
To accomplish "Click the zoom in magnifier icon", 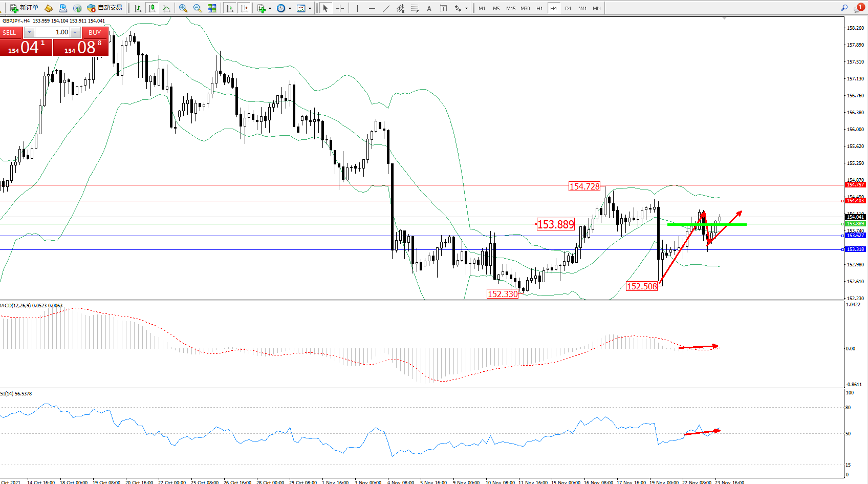I will [x=183, y=8].
